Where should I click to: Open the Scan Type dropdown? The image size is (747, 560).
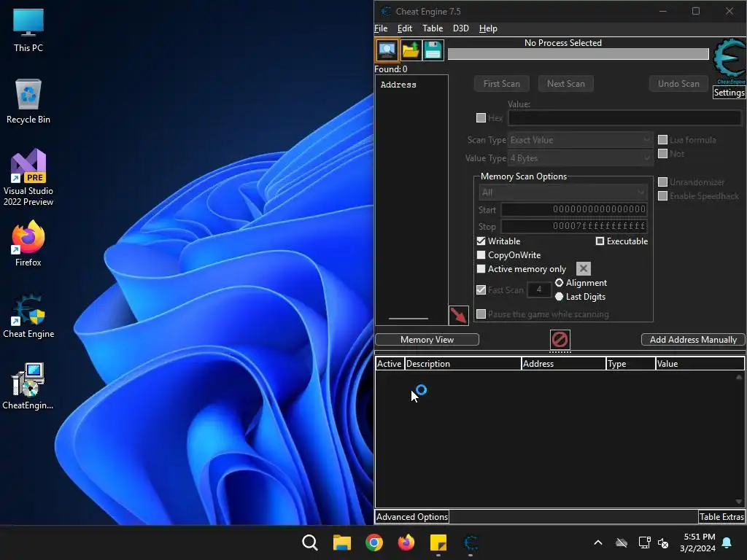coord(580,140)
